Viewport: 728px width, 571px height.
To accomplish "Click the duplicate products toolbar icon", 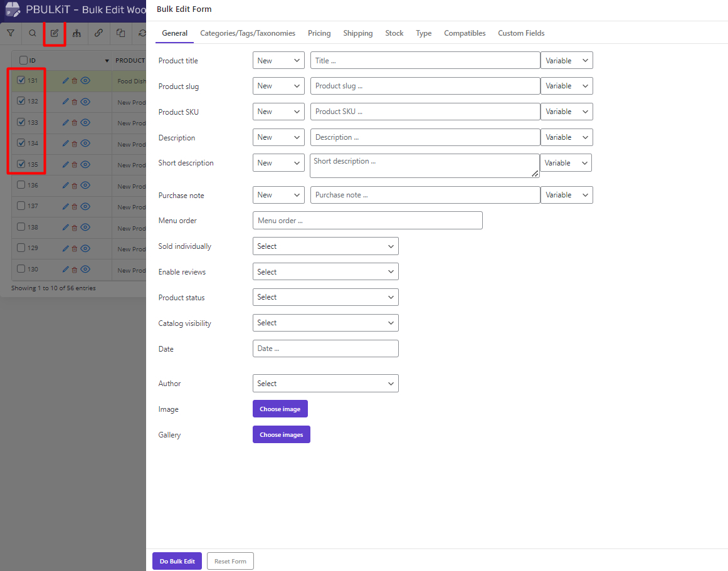I will (x=120, y=33).
